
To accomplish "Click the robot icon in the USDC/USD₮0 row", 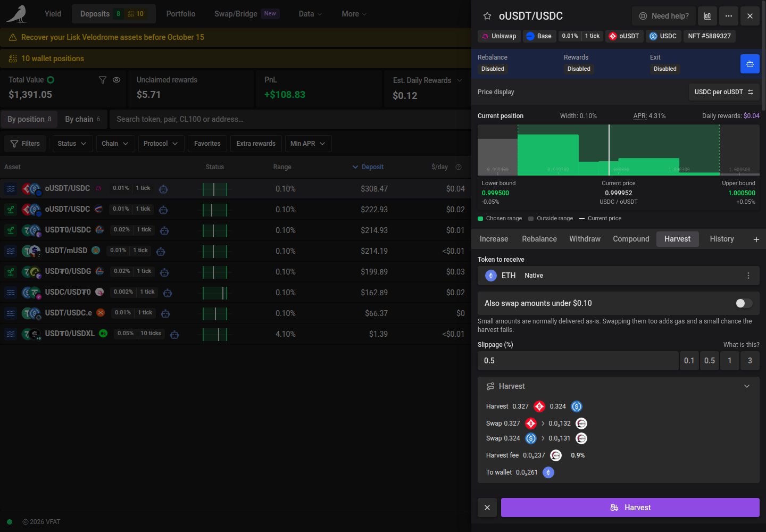I will (x=168, y=293).
